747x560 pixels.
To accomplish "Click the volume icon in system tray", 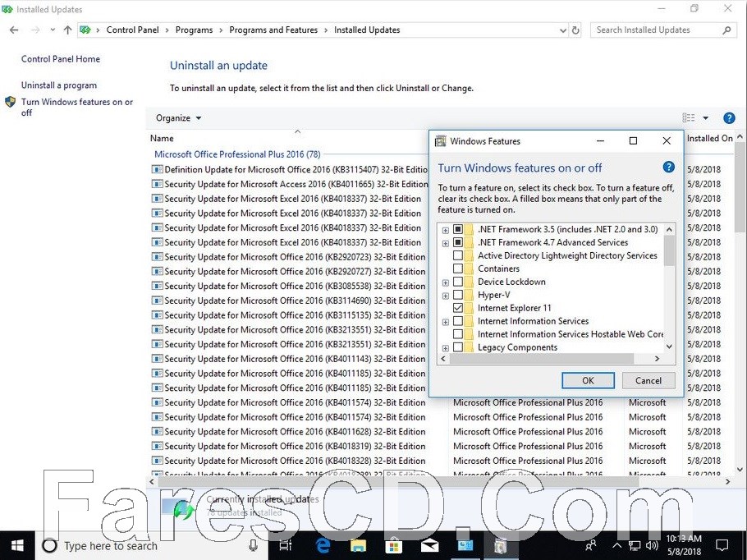I will (651, 546).
